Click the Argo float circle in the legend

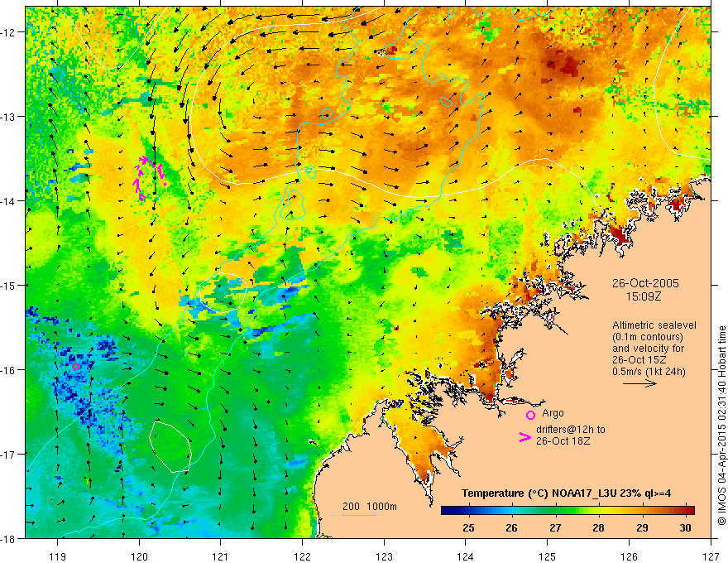pyautogui.click(x=530, y=415)
